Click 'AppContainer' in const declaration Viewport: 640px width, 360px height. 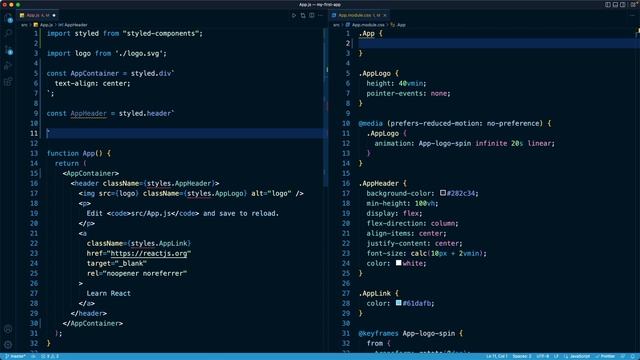[x=94, y=73]
